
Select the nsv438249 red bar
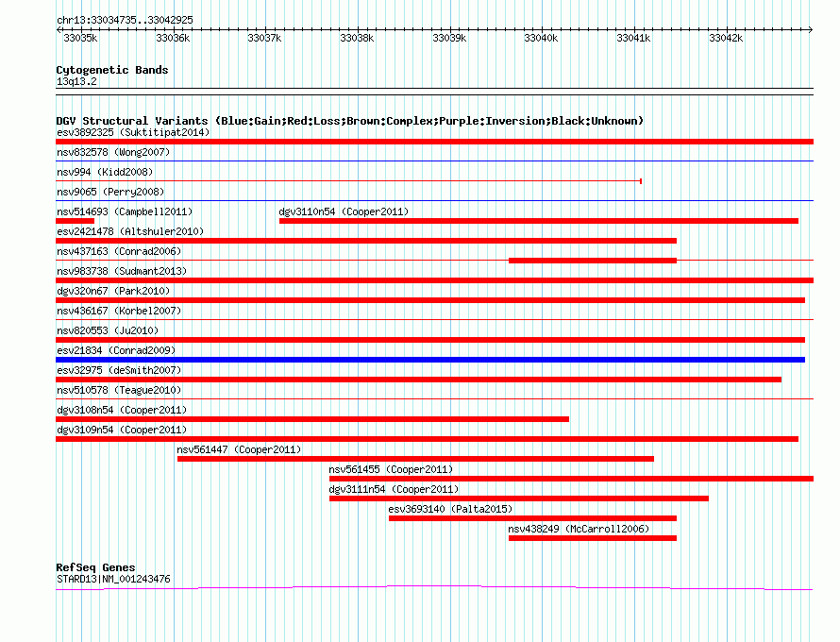click(x=593, y=538)
